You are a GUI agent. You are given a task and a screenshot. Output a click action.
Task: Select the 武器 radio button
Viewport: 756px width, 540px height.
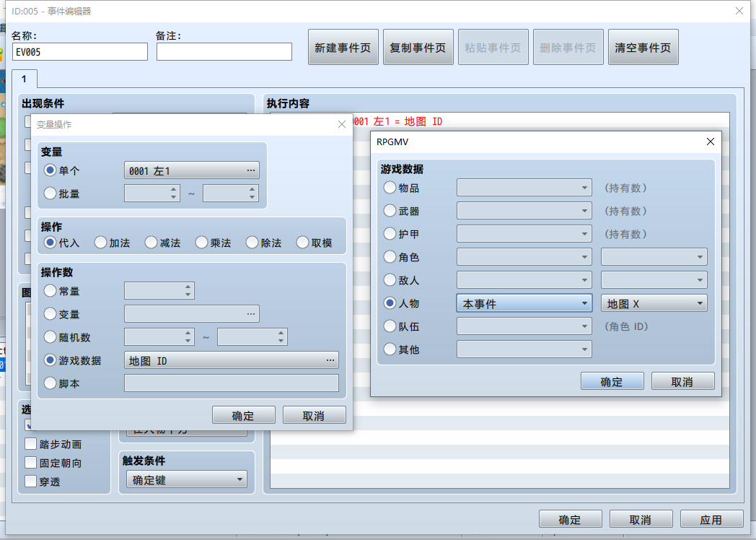pyautogui.click(x=390, y=211)
